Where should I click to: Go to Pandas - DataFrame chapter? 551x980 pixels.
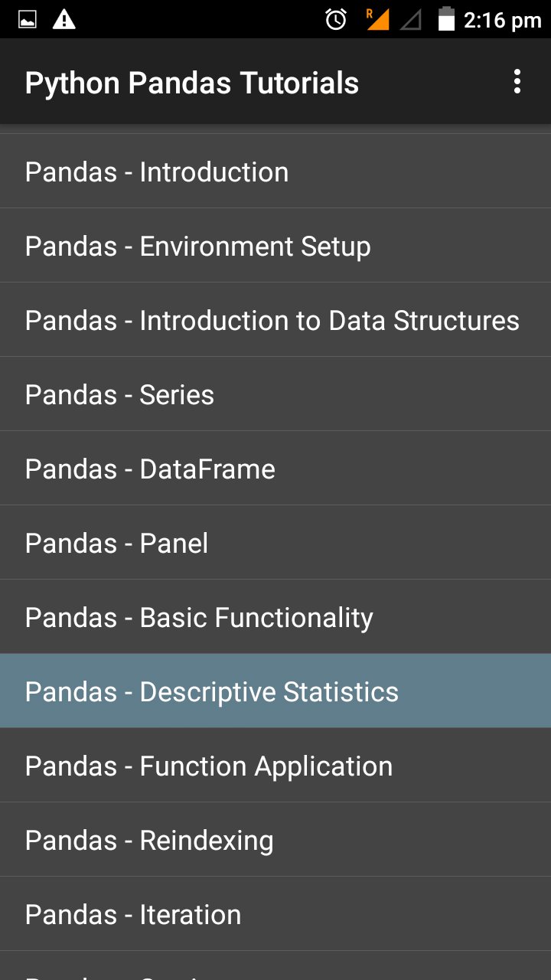(275, 469)
